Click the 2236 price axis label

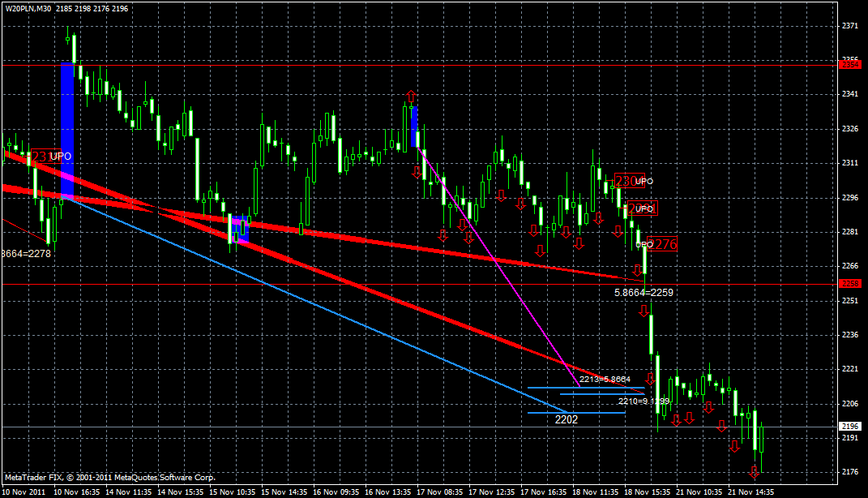pyautogui.click(x=849, y=335)
